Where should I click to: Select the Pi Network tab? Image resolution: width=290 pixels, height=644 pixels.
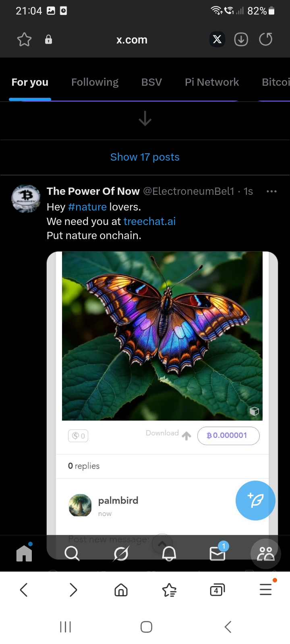tap(212, 82)
